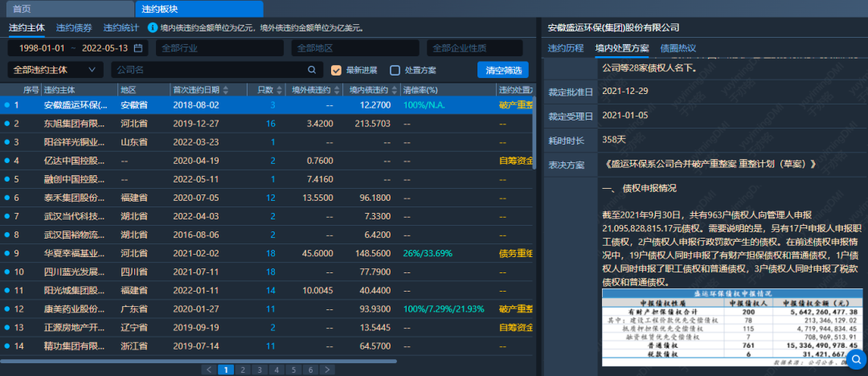Screen dimensions: 868x376
Task: Select the 武汉当代科技 row
Action: tap(266, 216)
